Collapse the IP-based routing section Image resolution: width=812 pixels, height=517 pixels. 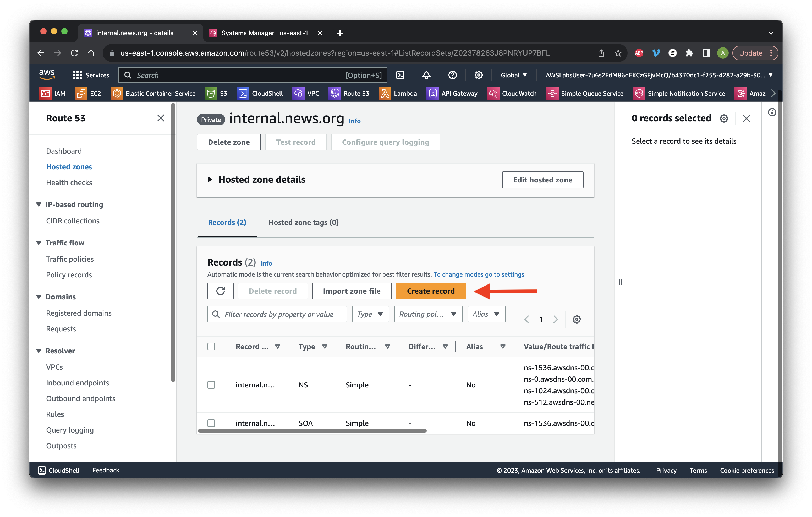click(39, 204)
